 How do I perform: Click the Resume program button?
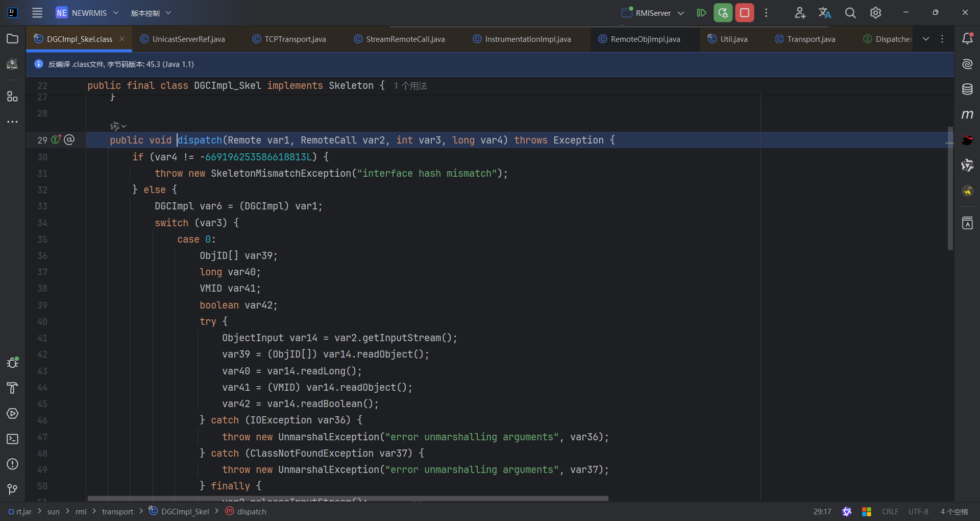702,13
